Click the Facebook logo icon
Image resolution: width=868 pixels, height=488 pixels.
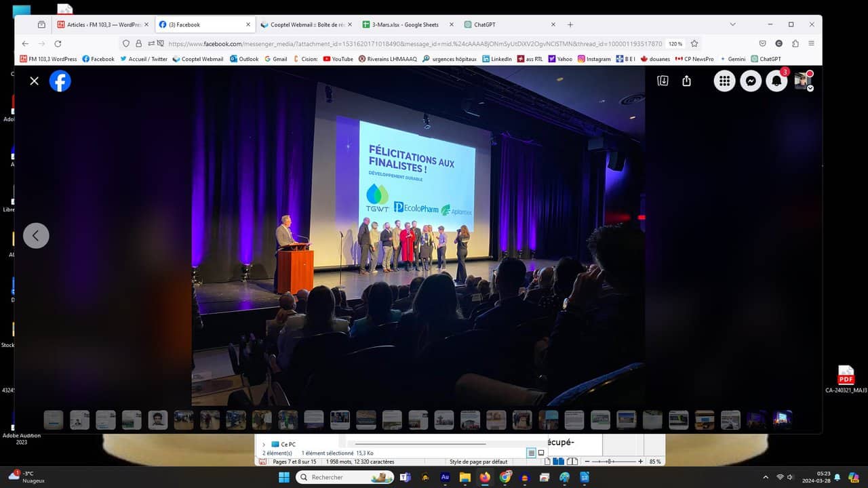60,81
